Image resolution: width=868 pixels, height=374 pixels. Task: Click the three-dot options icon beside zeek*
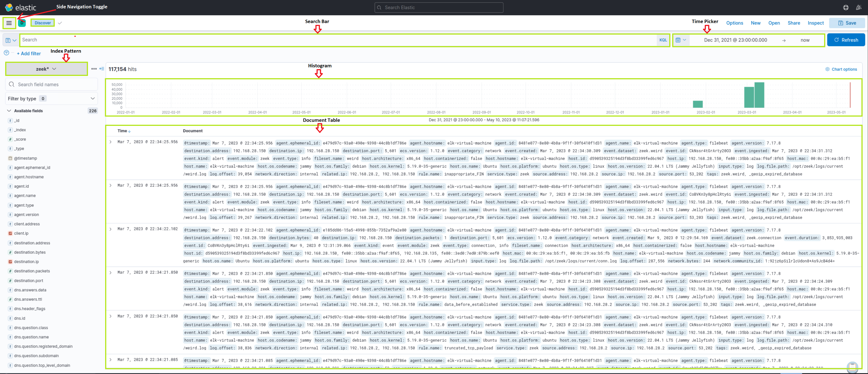pyautogui.click(x=94, y=69)
